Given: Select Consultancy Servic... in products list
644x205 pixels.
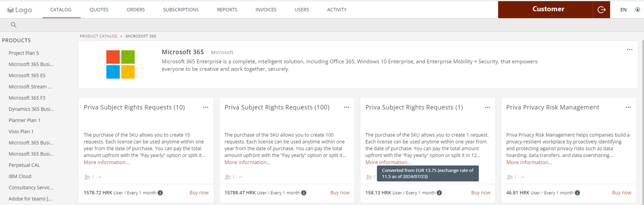Looking at the screenshot, I should click(31, 188).
